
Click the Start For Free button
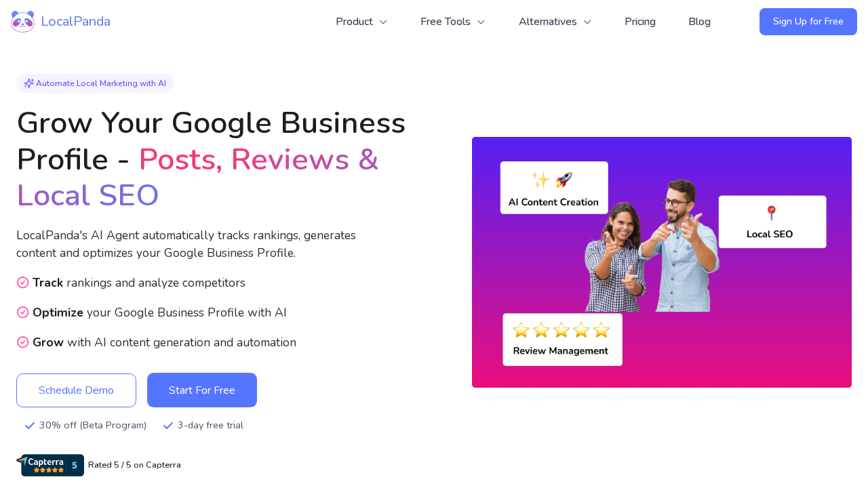[x=202, y=390]
